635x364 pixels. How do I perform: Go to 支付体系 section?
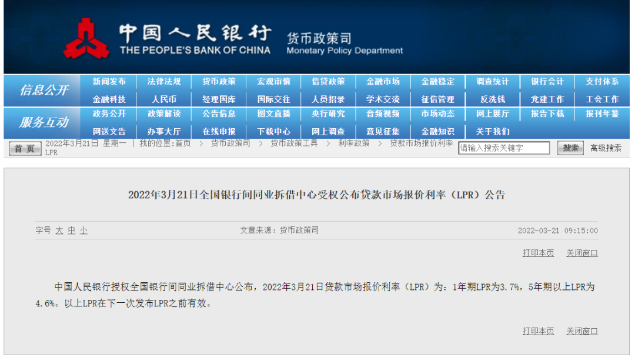tap(602, 81)
